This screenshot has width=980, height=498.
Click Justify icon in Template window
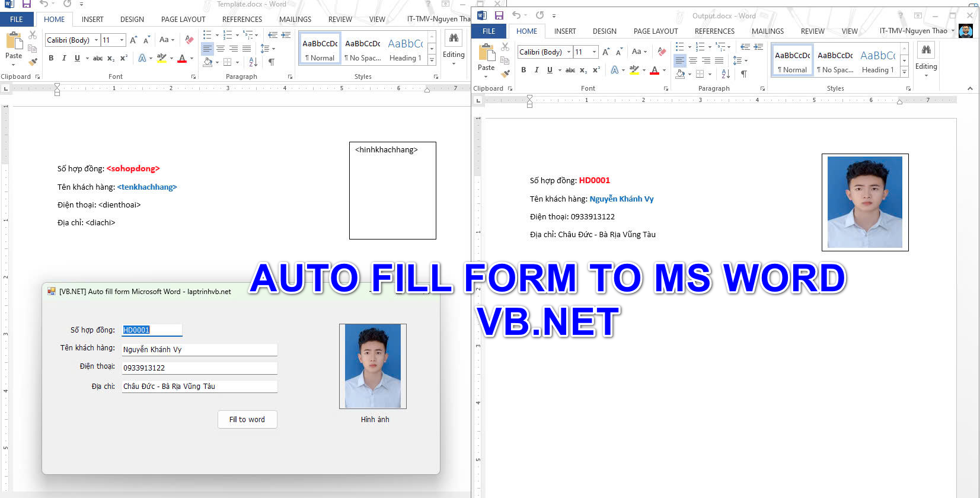(247, 49)
